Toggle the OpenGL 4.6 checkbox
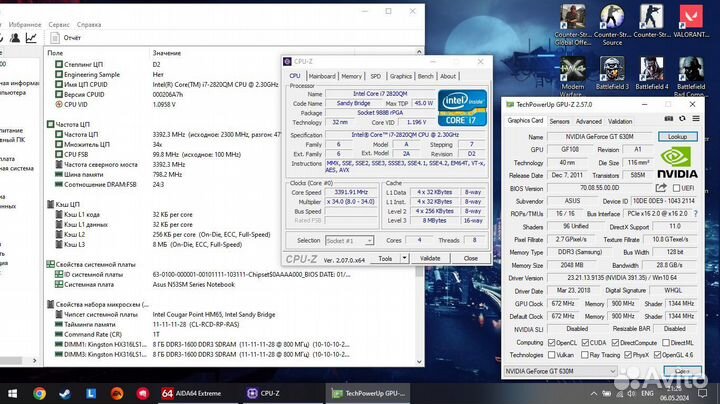 pos(657,355)
